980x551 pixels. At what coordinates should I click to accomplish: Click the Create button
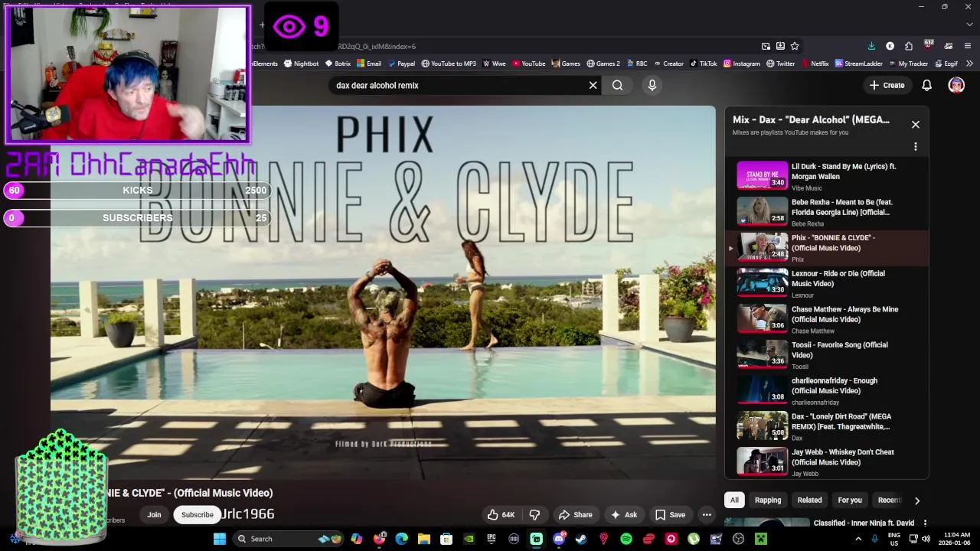887,85
